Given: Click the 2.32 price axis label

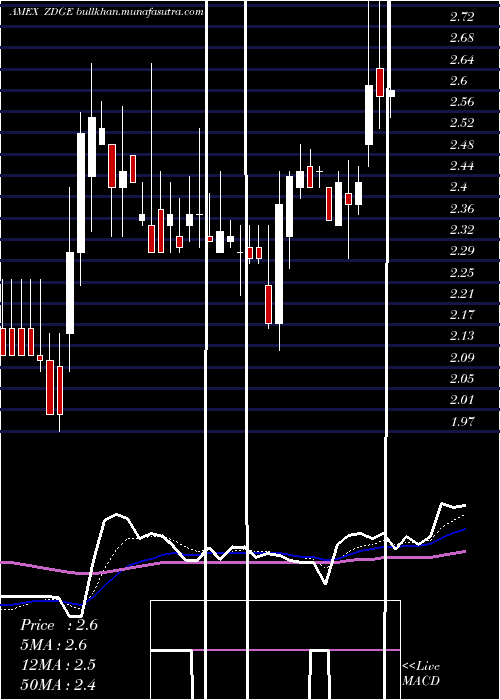Looking at the screenshot, I should (462, 230).
